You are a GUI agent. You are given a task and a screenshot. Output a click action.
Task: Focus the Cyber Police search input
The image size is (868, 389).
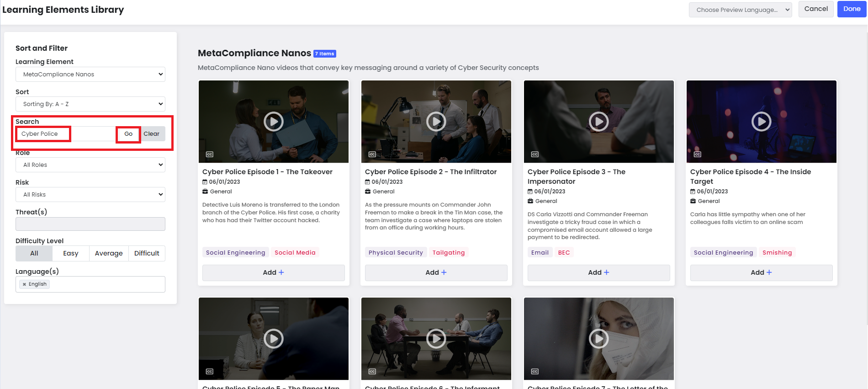pos(66,134)
